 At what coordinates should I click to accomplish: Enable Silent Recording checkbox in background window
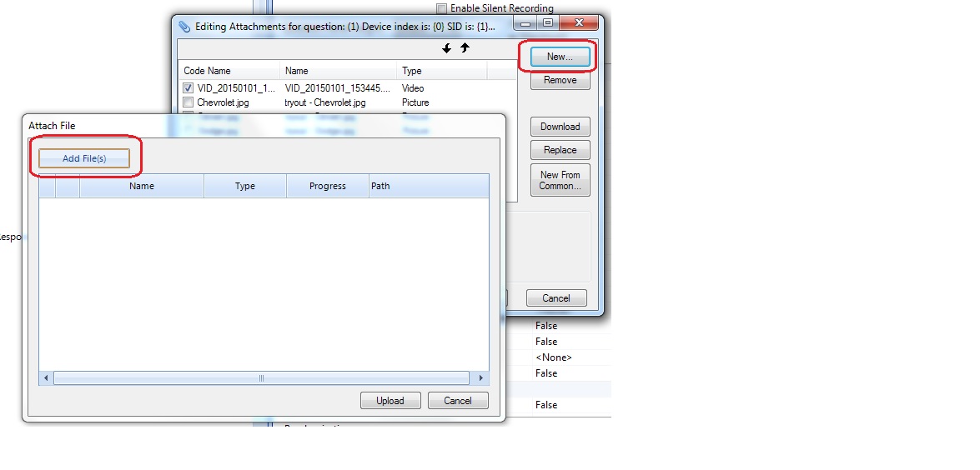[x=442, y=8]
